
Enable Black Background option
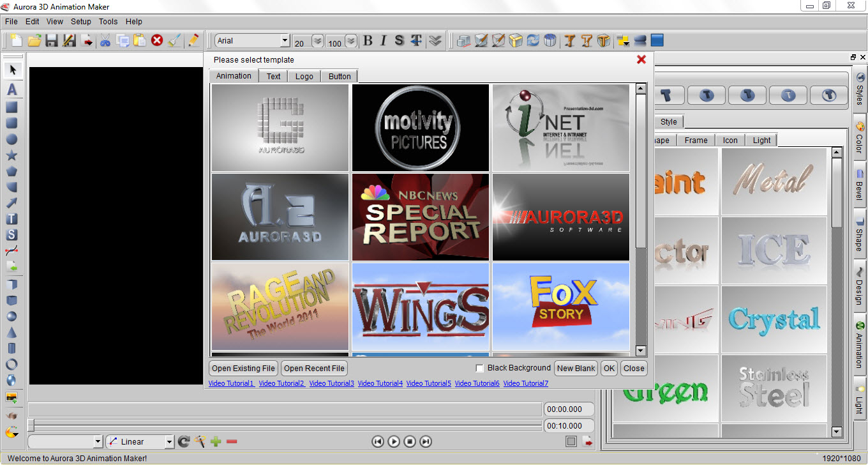[479, 368]
